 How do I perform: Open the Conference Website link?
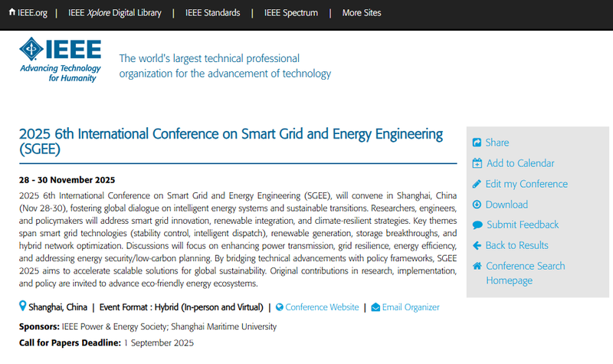point(322,307)
